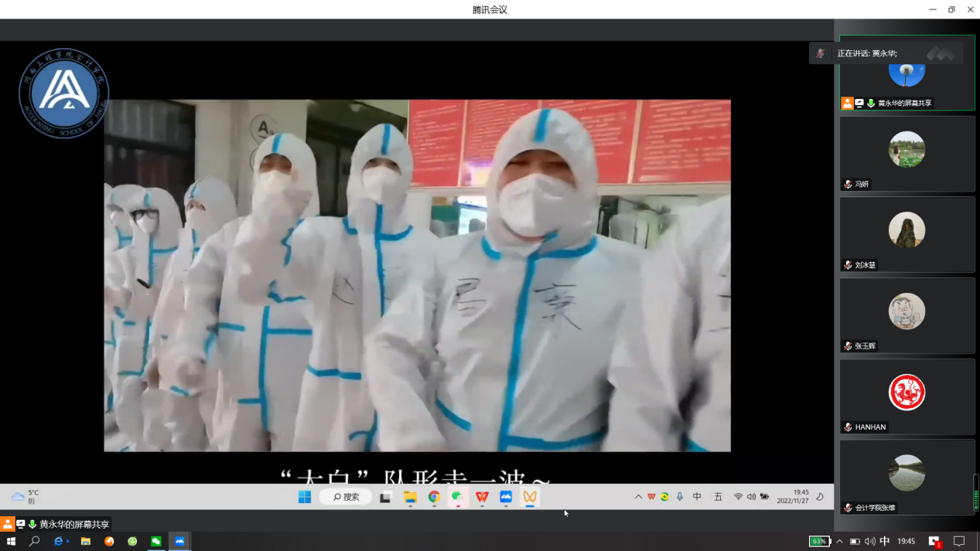Click the Accounting School circular logo

click(x=64, y=94)
